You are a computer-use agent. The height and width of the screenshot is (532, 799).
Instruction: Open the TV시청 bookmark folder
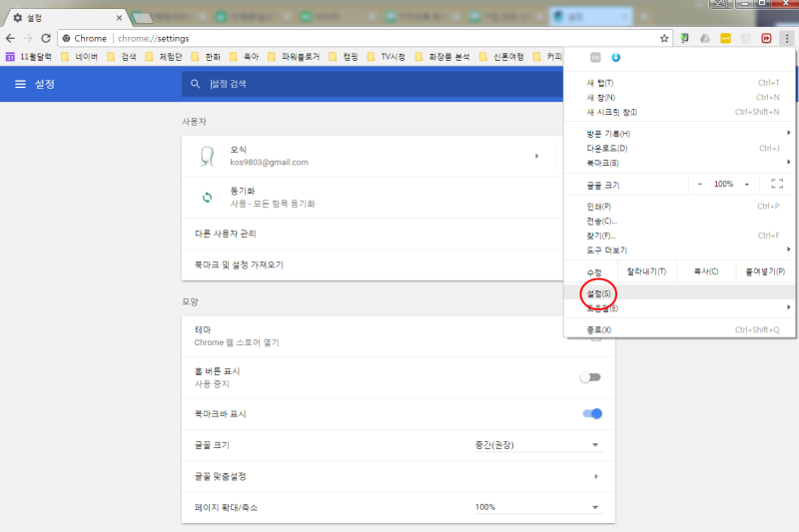387,57
